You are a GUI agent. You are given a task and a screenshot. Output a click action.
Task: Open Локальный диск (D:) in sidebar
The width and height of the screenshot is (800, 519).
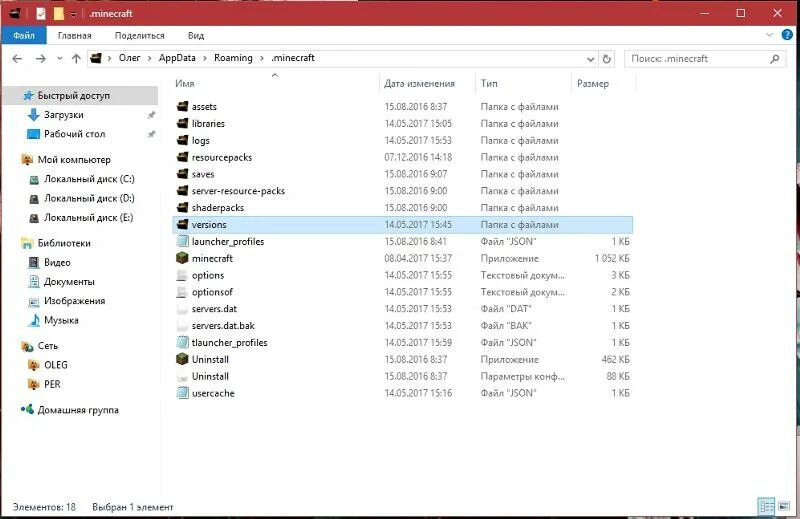click(89, 198)
